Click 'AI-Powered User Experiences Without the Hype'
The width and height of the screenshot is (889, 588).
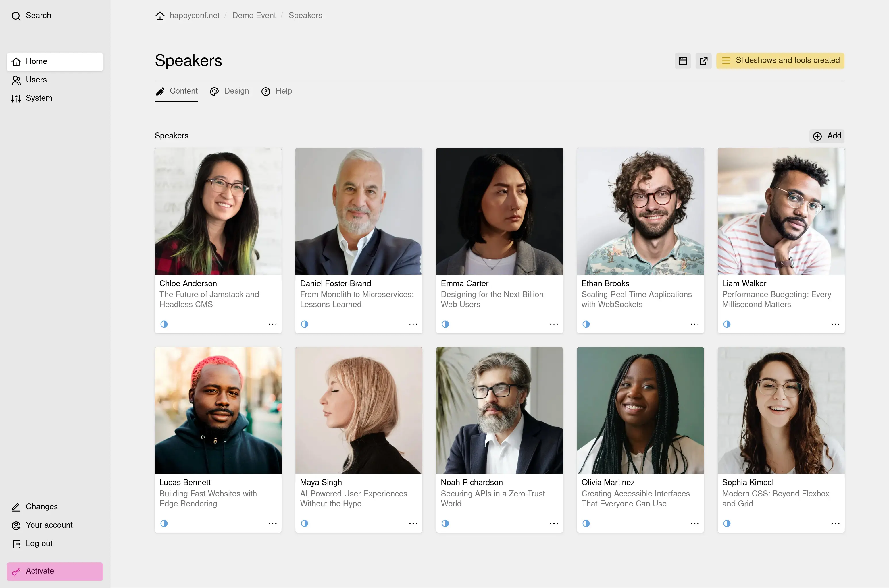(x=353, y=499)
